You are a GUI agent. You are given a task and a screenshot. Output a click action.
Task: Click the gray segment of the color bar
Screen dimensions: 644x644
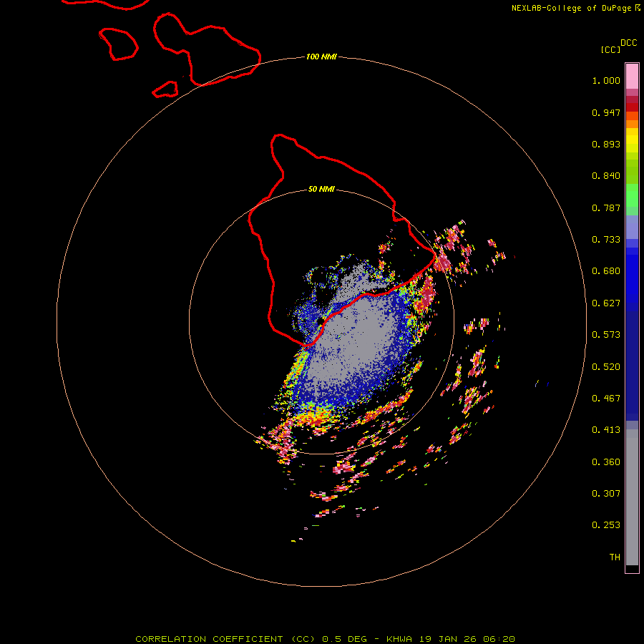coord(632,497)
